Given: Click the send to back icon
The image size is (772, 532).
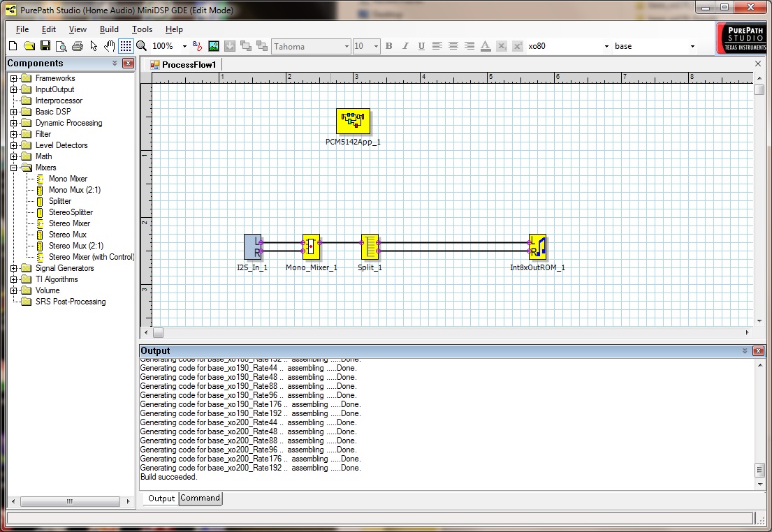Looking at the screenshot, I should [x=262, y=46].
